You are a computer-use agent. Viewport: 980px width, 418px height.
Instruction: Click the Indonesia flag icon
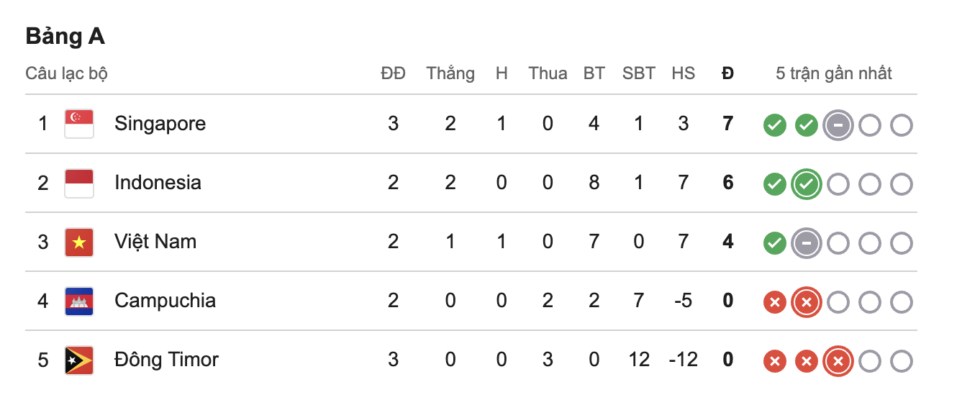79,183
